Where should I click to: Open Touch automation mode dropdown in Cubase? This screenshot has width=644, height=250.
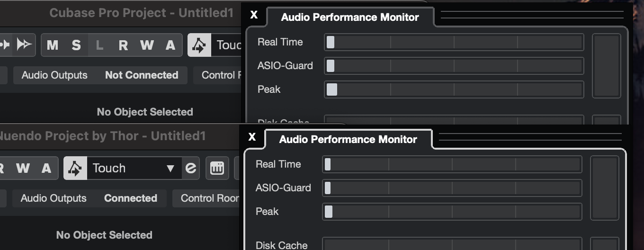pos(228,45)
